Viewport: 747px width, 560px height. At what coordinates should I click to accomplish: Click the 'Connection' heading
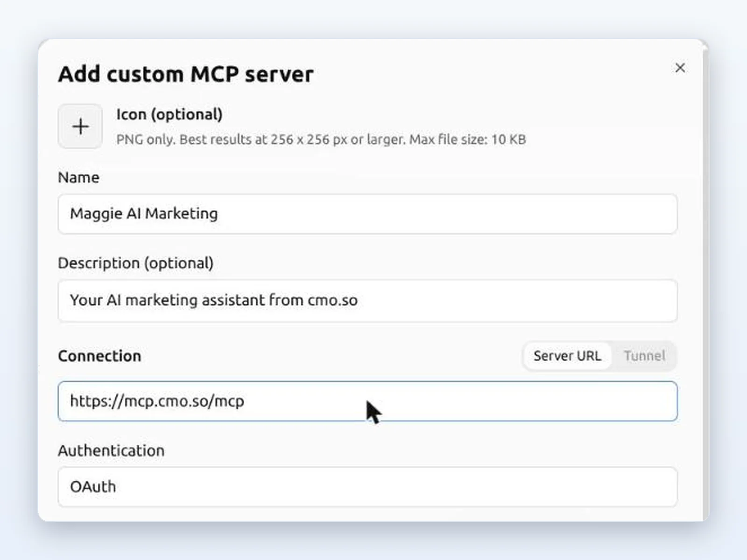(x=99, y=356)
